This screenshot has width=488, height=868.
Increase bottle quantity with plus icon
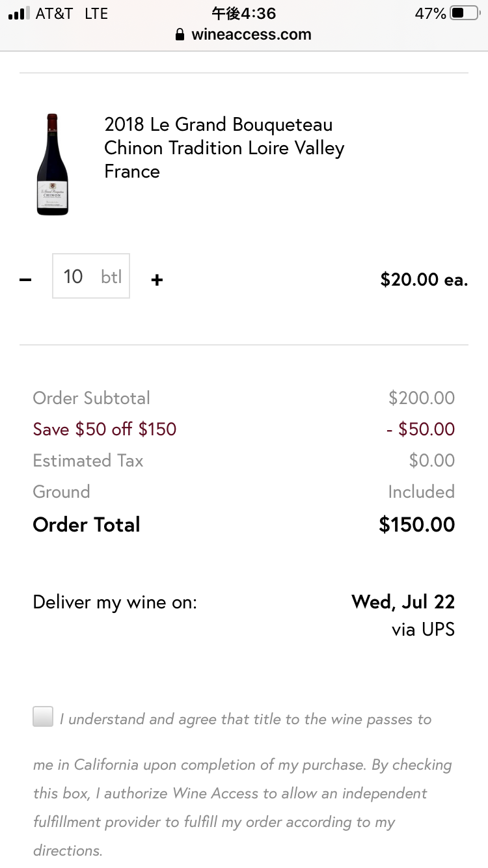coord(157,280)
